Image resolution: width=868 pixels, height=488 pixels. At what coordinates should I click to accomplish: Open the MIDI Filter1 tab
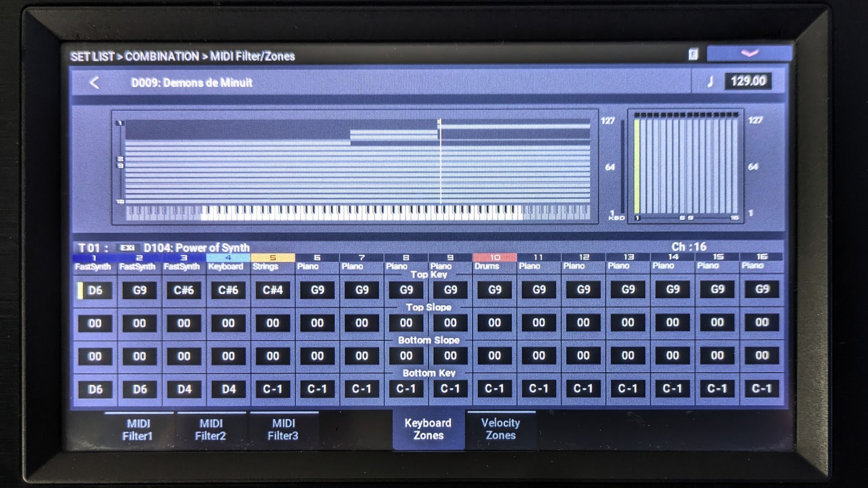pos(138,429)
